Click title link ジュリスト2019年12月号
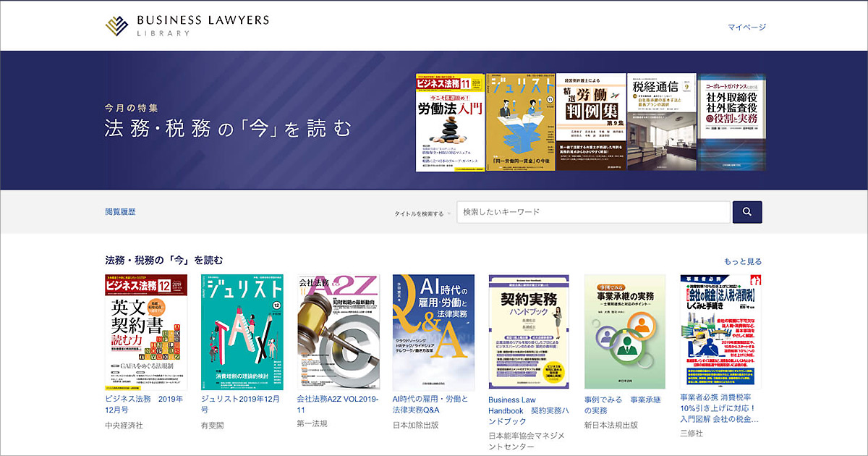868x456 pixels. [241, 404]
